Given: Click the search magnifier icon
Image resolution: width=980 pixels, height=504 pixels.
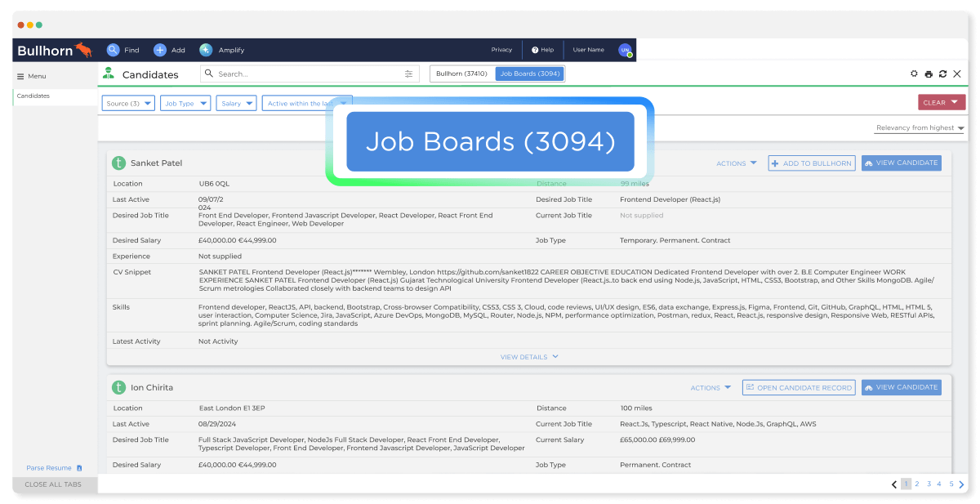Looking at the screenshot, I should coord(210,74).
